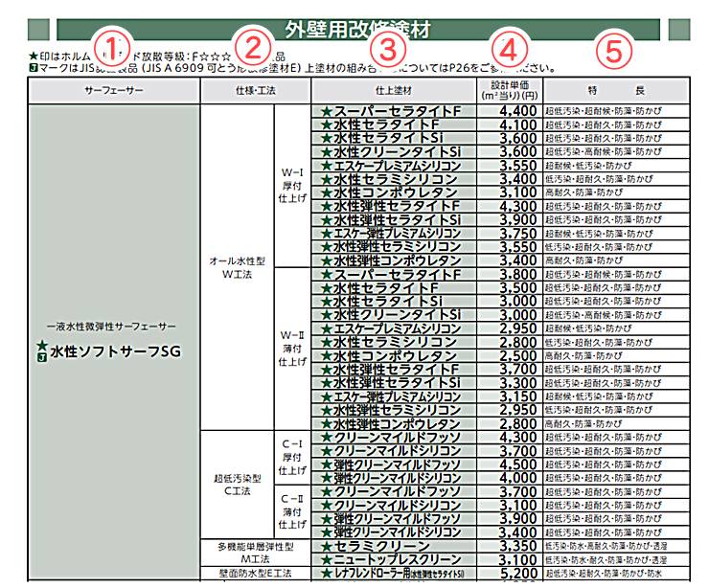Click the 一液水性微弾性サーフェーサー label
Viewport: 709px width, 588px height.
pos(111,327)
